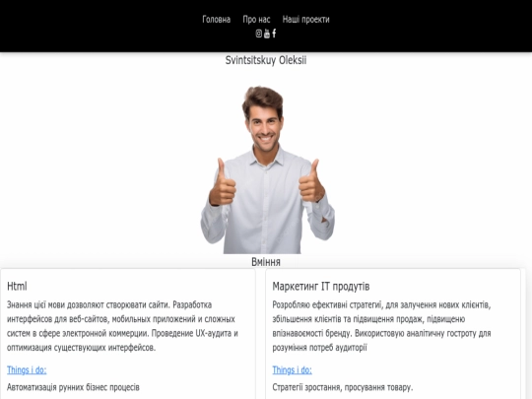Click the Svintsitskuy Oleksii name heading
The width and height of the screenshot is (532, 399).
coord(266,60)
